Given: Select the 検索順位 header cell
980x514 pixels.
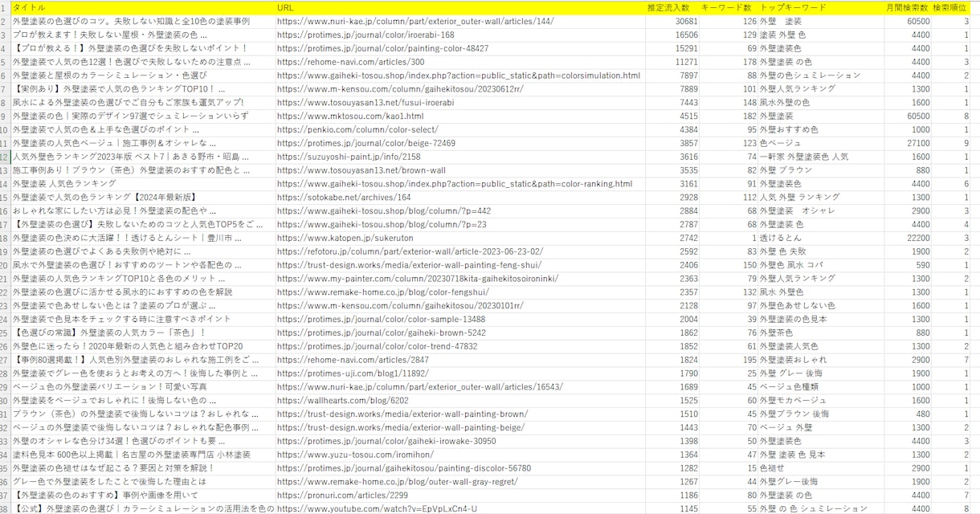Looking at the screenshot, I should (951, 7).
